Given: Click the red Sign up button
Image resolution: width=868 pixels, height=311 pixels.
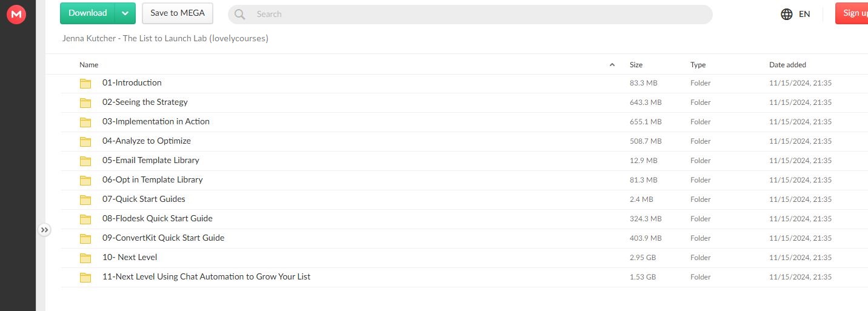Looking at the screenshot, I should (855, 13).
